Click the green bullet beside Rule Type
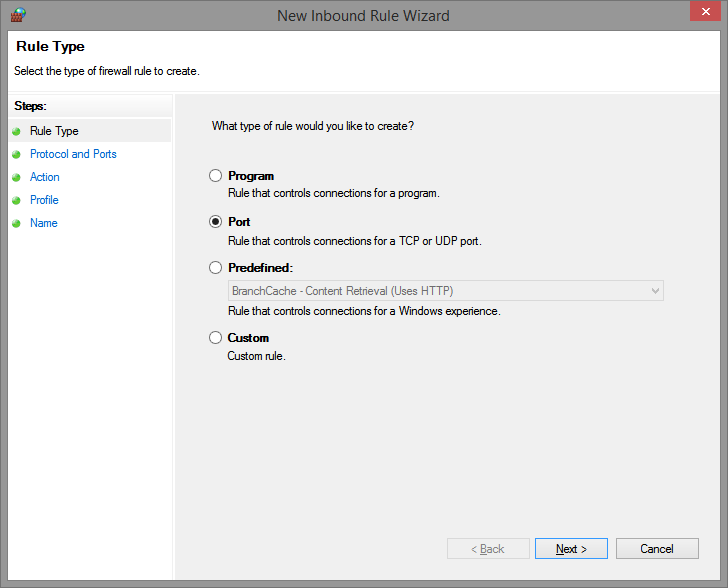The width and height of the screenshot is (728, 588). pyautogui.click(x=17, y=131)
